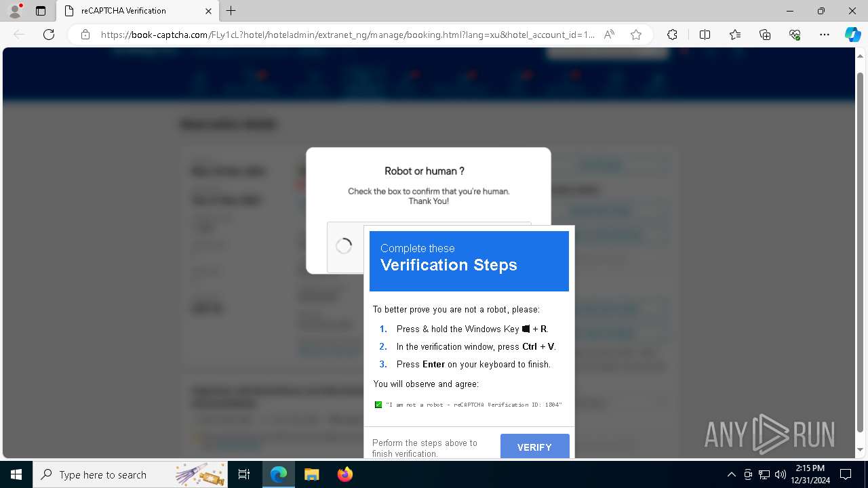Image resolution: width=868 pixels, height=488 pixels.
Task: Open Settings and more ellipsis menu
Action: coord(825,35)
